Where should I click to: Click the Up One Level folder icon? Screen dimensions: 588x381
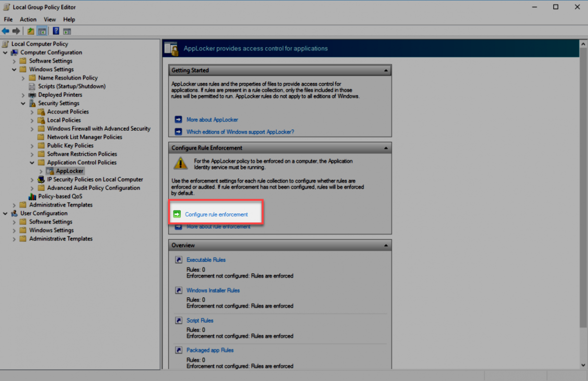pyautogui.click(x=31, y=31)
